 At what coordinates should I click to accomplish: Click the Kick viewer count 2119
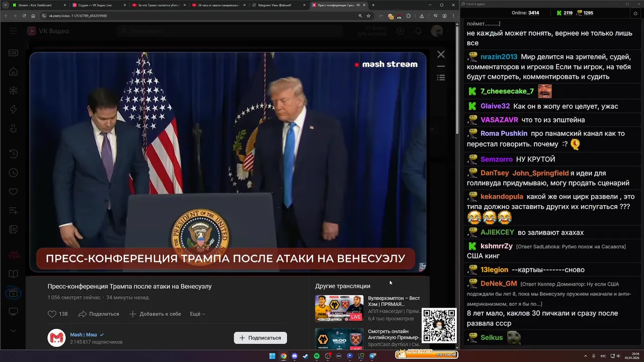pyautogui.click(x=565, y=13)
